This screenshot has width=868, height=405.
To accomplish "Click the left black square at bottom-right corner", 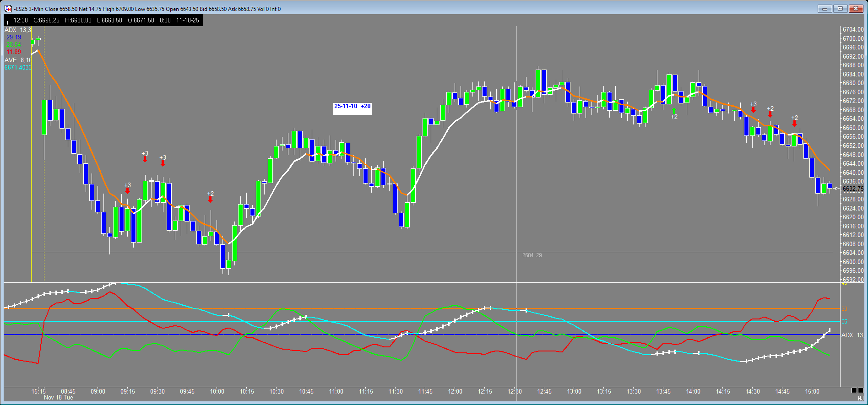I will click(854, 390).
